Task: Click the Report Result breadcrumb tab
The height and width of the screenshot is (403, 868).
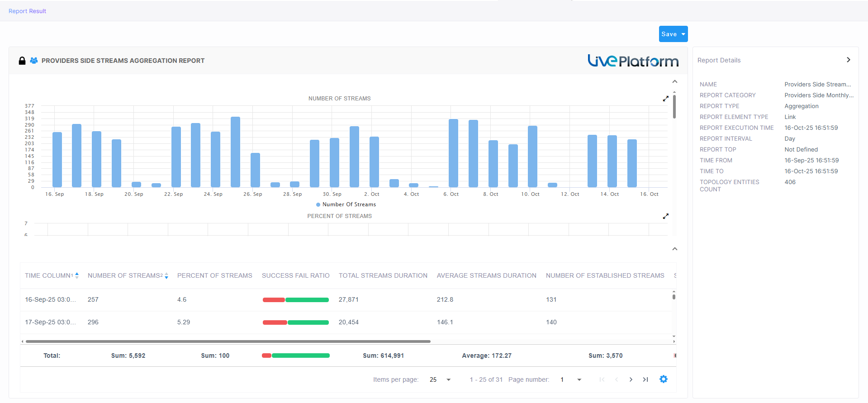Action: tap(27, 11)
